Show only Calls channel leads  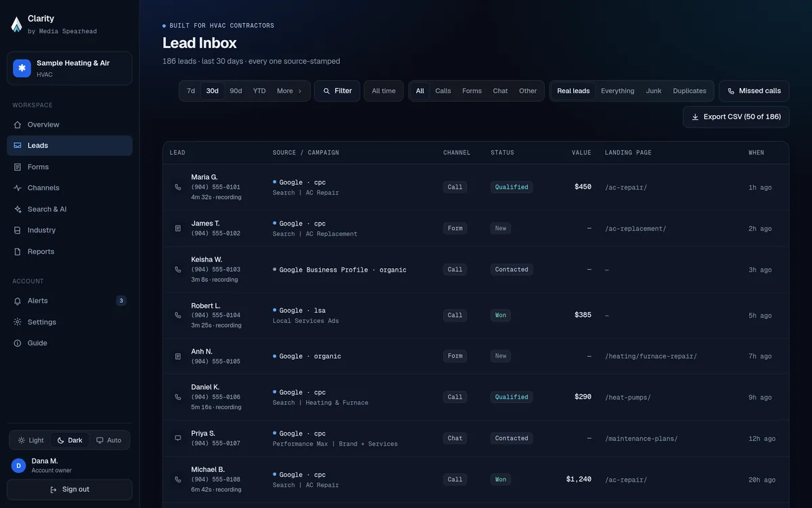click(x=443, y=91)
